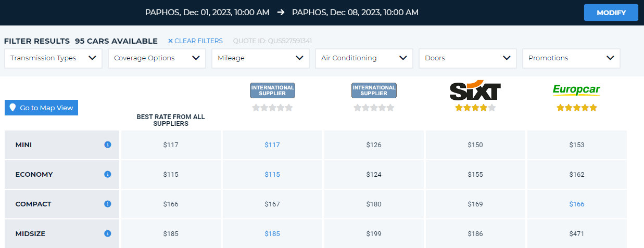Screen dimensions: 644x248
Task: Click the first International Supplier badge
Action: (272, 90)
